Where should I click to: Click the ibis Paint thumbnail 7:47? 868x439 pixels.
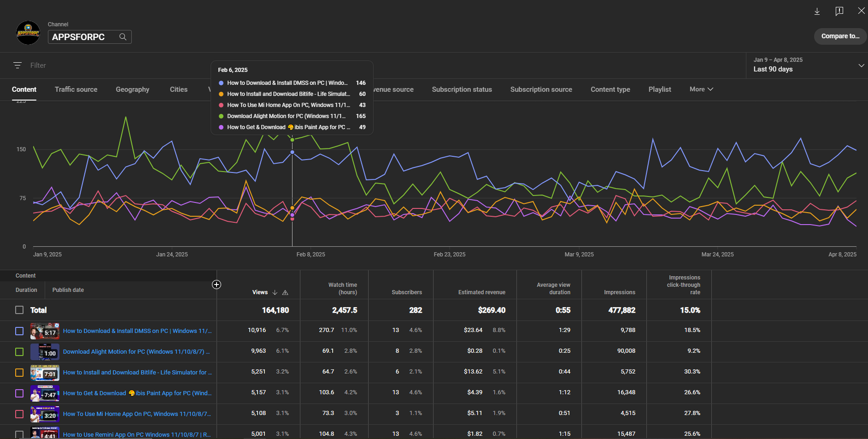pos(45,393)
